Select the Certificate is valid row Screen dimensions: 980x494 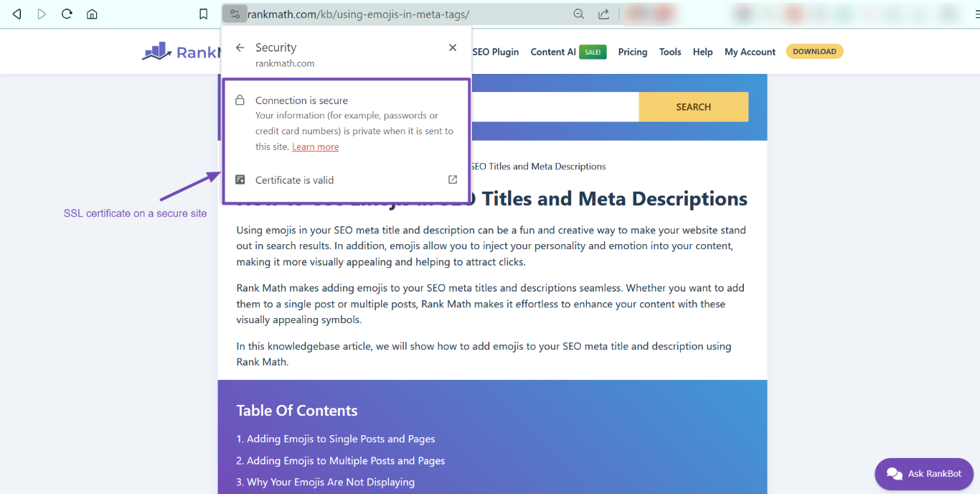click(347, 180)
